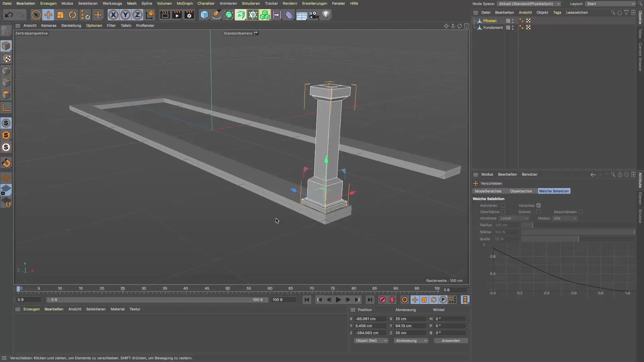Select the Live Selection tool
Screen dimensions: 644x362
(36, 15)
